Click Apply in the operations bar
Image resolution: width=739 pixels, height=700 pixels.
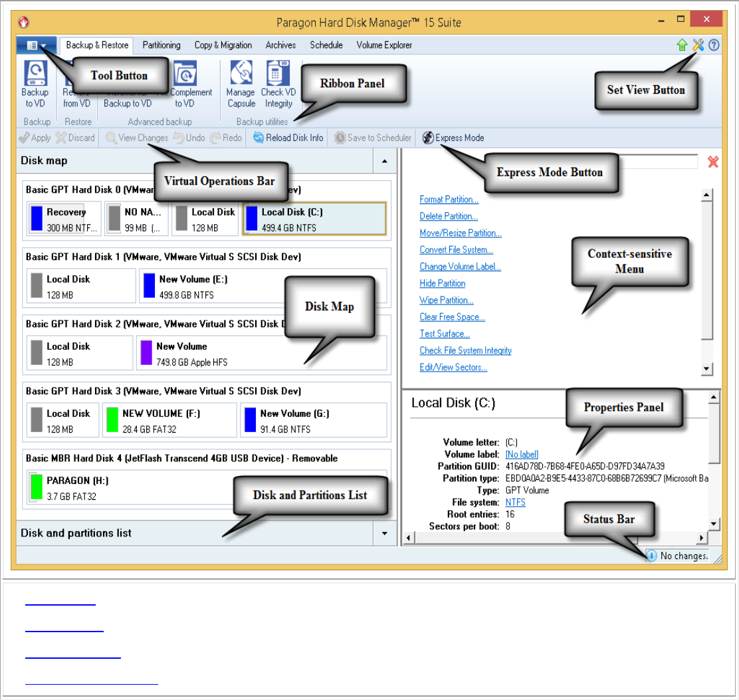pyautogui.click(x=35, y=138)
